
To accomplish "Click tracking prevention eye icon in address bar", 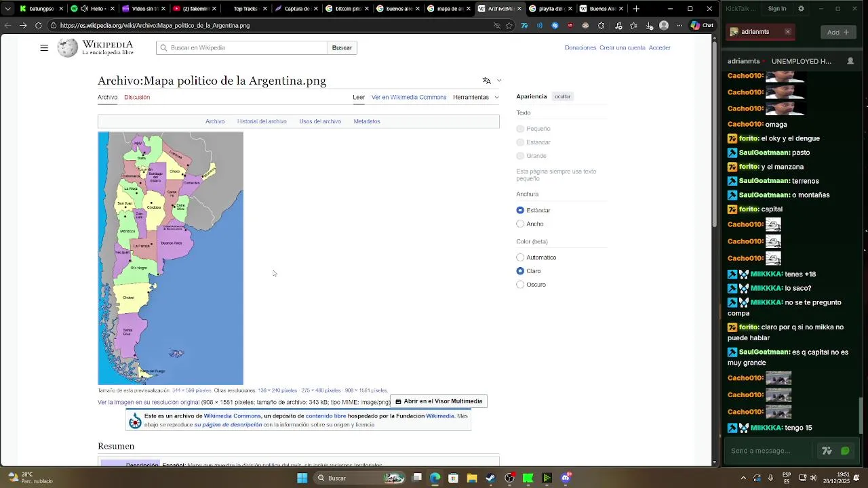I will (496, 26).
